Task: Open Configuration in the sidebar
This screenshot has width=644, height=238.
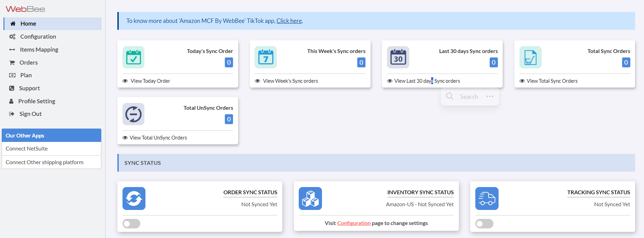Action: [x=38, y=37]
